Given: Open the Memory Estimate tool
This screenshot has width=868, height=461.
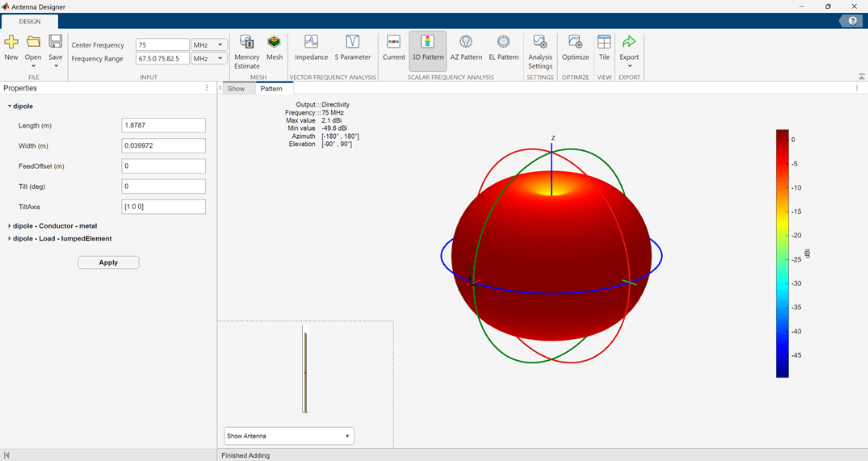Looking at the screenshot, I should [x=247, y=52].
